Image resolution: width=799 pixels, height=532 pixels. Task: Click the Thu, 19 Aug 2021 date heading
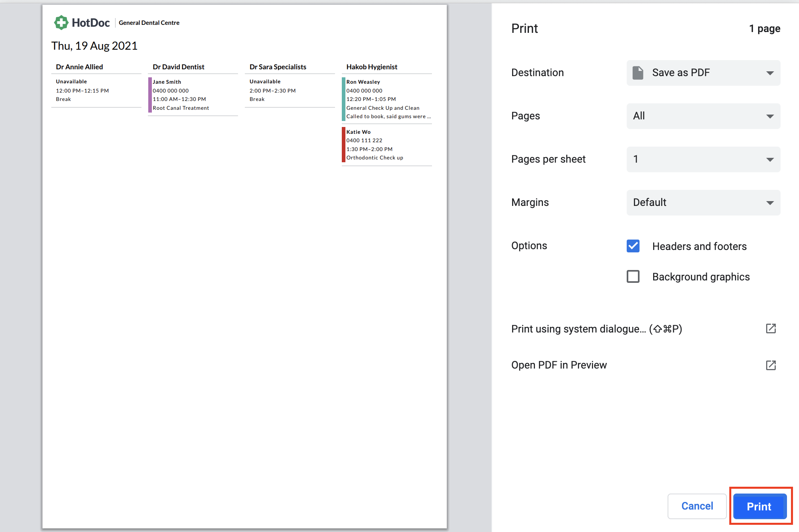pos(94,46)
